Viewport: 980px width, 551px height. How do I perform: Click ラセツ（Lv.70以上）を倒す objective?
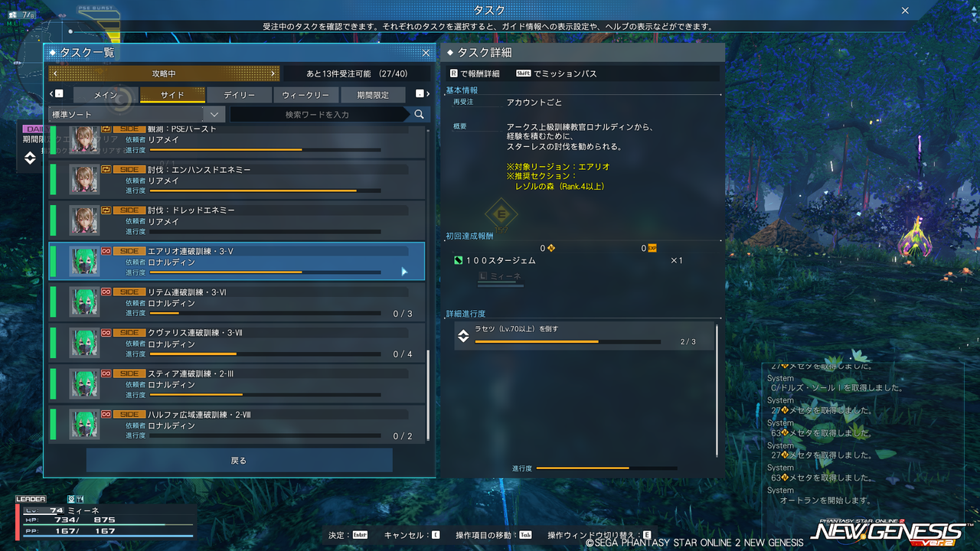coord(584,336)
